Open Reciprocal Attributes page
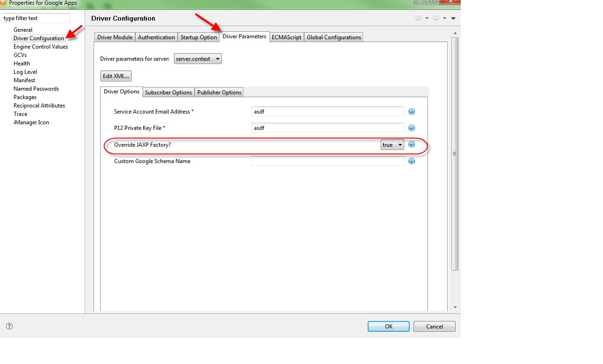 coord(39,106)
